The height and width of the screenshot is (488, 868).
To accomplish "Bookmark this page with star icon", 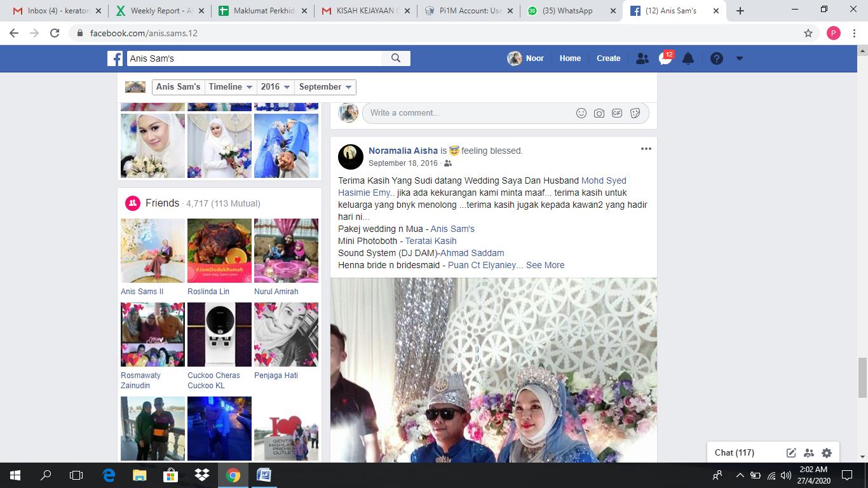I will pyautogui.click(x=808, y=33).
